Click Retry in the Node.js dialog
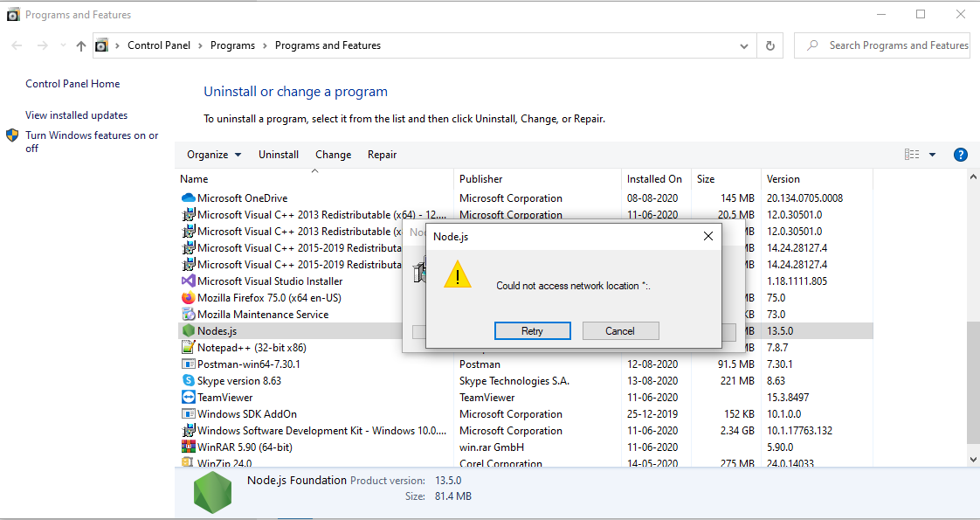The width and height of the screenshot is (980, 520). (x=533, y=331)
